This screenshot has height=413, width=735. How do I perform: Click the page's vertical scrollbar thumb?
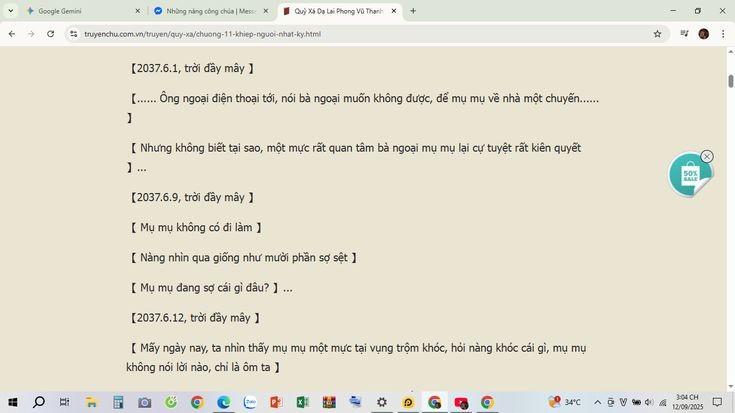[x=730, y=81]
